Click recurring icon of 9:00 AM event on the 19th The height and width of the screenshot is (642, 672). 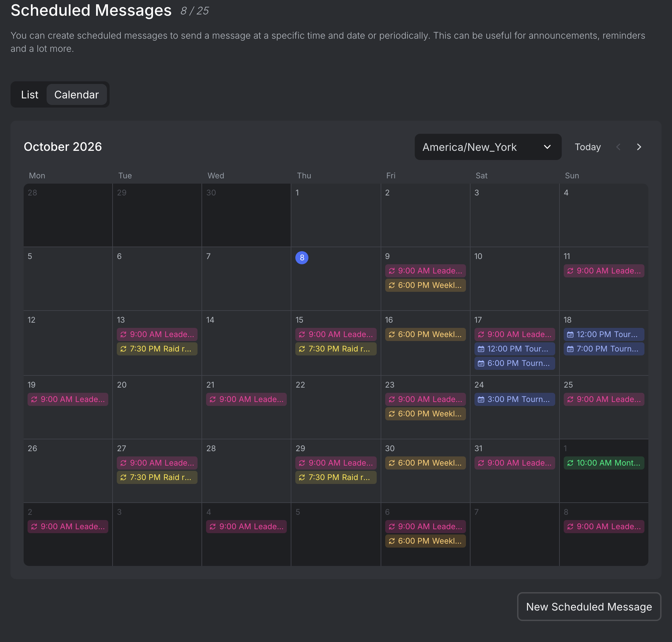[34, 399]
